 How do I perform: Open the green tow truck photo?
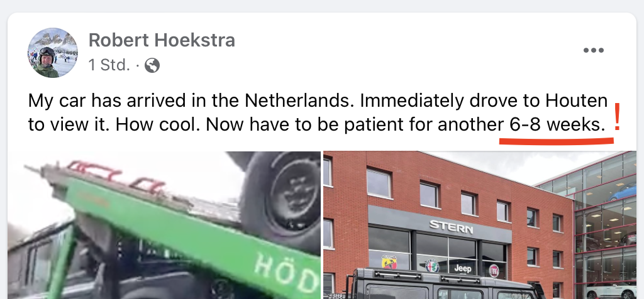164,225
